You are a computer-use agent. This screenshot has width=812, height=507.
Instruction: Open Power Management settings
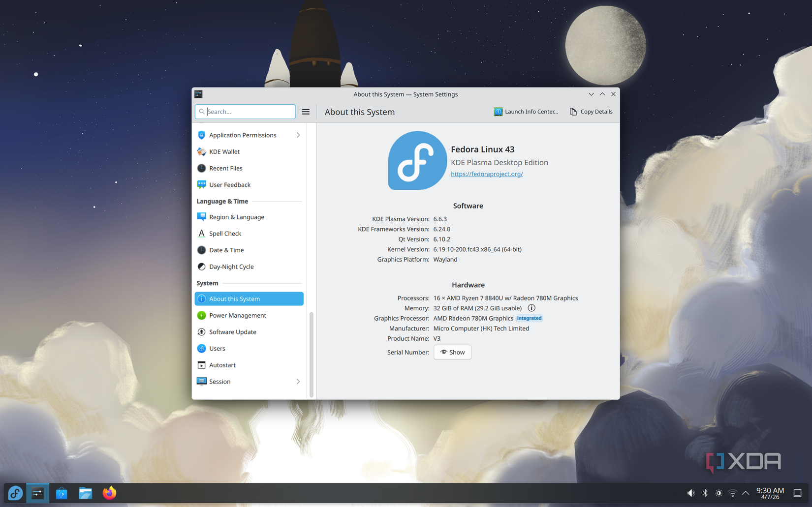point(238,315)
